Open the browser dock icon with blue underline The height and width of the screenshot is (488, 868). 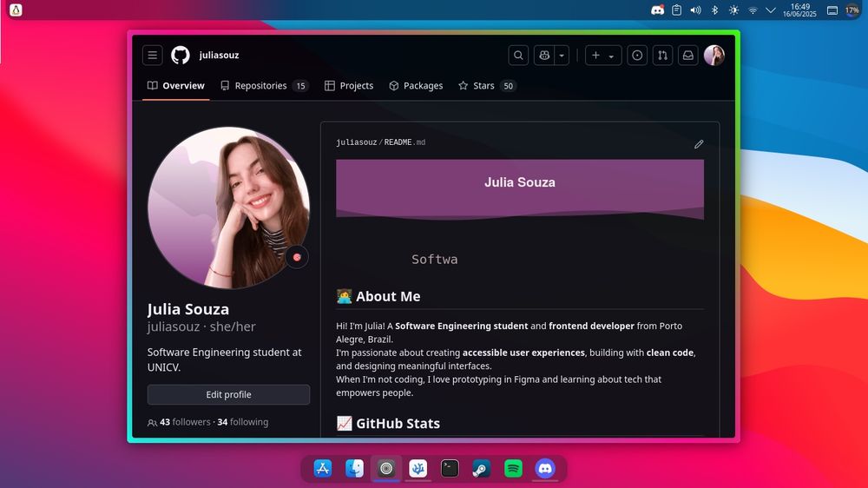tap(386, 469)
